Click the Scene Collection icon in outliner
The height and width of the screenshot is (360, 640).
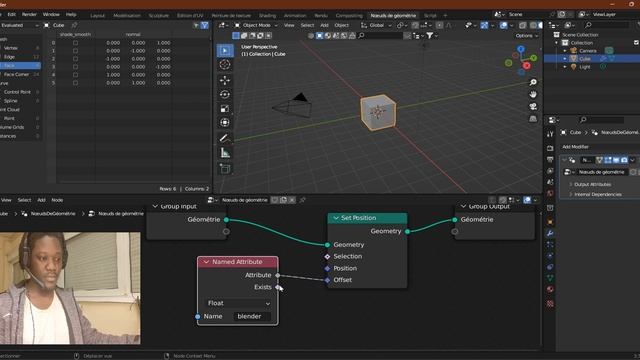557,35
